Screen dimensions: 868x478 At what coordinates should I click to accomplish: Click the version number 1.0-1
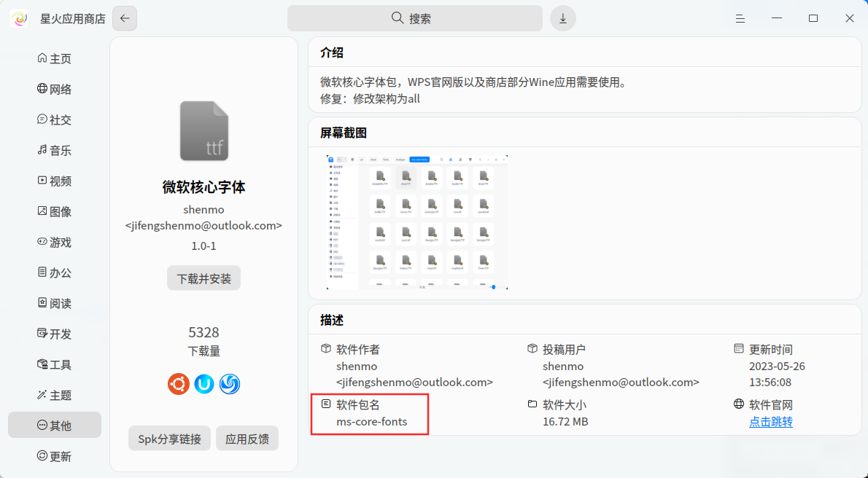[x=204, y=246]
